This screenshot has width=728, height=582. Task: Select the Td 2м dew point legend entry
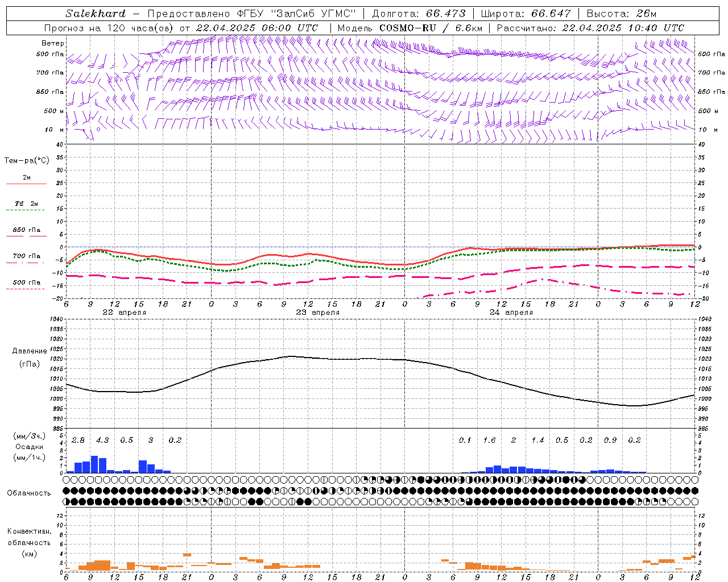coord(26,203)
